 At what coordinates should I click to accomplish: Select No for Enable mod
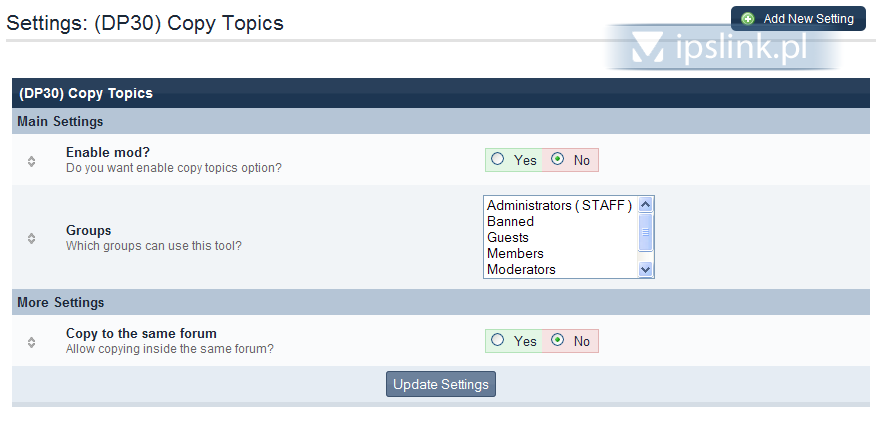pyautogui.click(x=558, y=159)
